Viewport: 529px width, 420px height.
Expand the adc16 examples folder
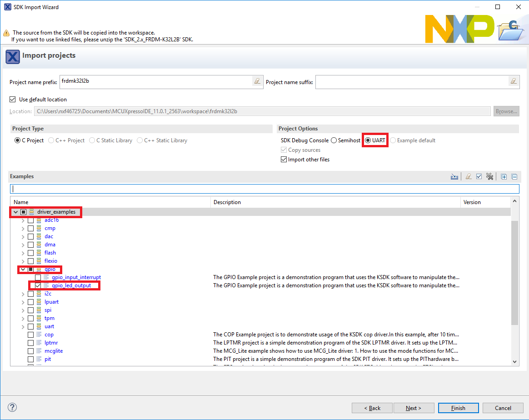(23, 220)
